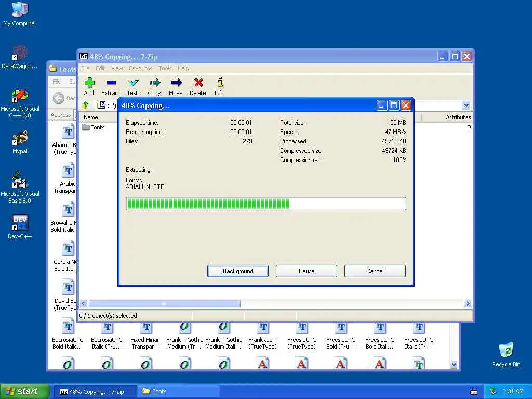This screenshot has height=399, width=532.
Task: Select FreesiaUPC Bold font icon
Action: tap(341, 336)
